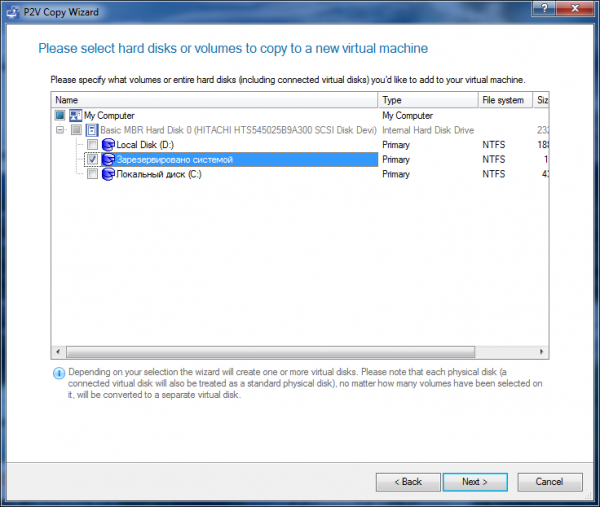Click the horizontal scrollbar thumb
The image size is (600, 507).
click(x=271, y=352)
